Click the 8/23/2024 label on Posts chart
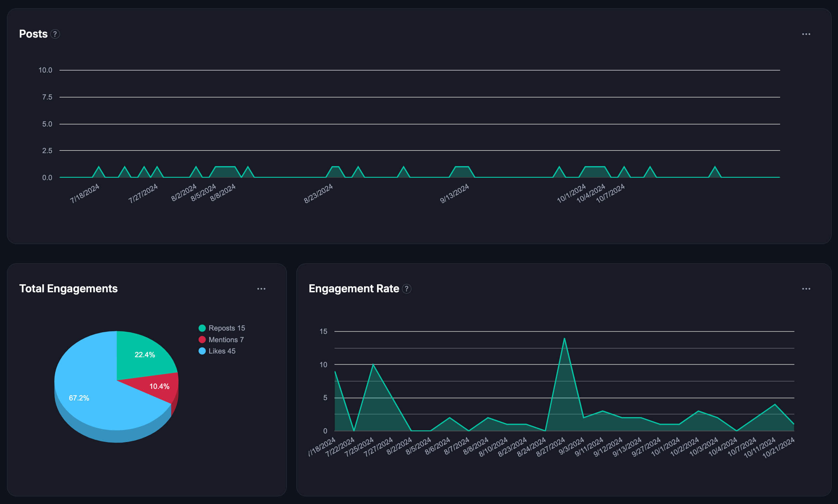 pos(318,193)
